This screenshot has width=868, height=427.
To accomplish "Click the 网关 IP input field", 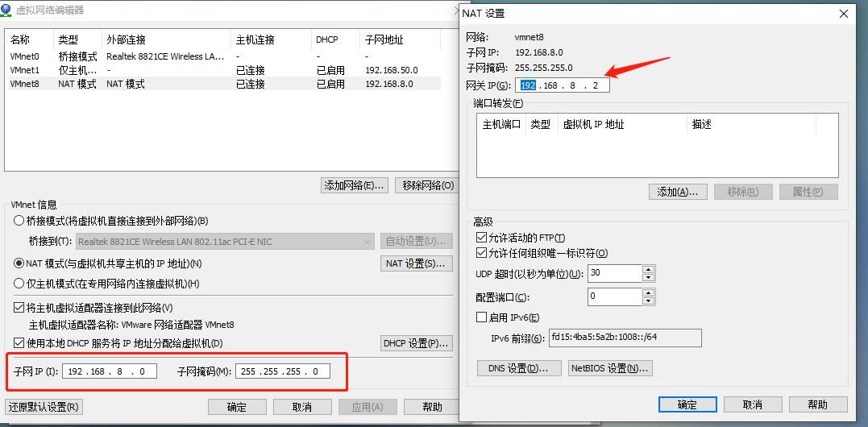I will pos(563,85).
